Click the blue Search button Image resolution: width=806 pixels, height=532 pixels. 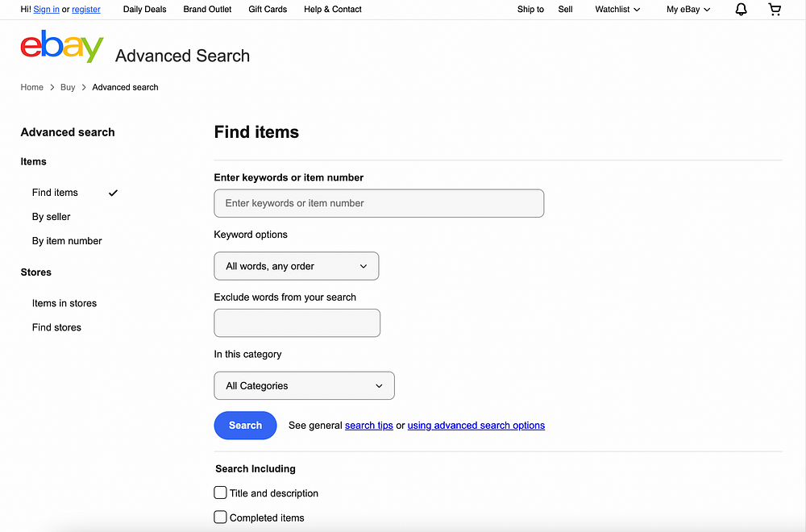tap(245, 425)
